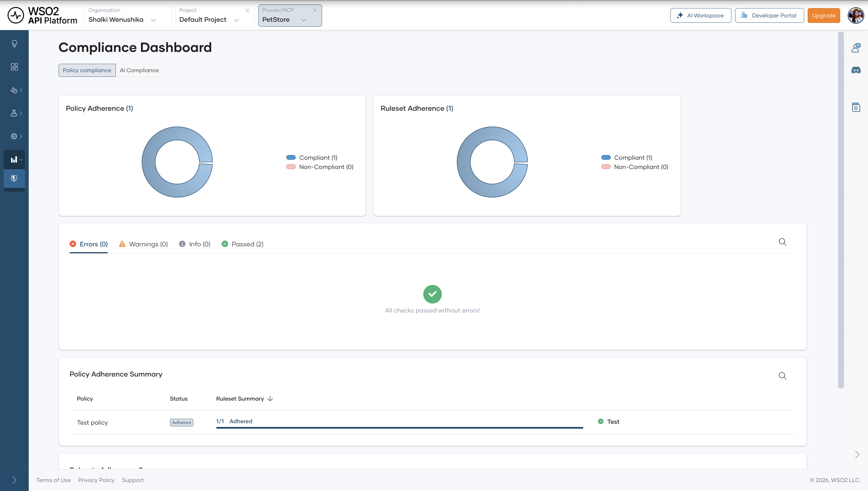Viewport: 868px width, 491px height.
Task: Select the Info (0) tab
Action: [x=195, y=244]
